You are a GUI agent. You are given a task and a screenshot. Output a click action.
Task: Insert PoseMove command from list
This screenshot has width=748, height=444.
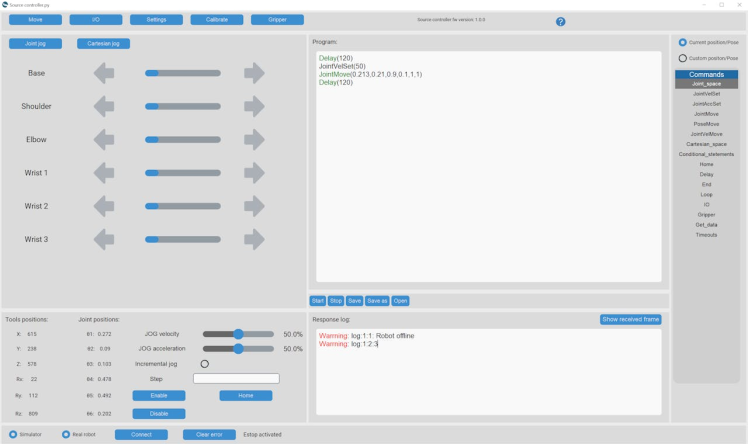coord(706,124)
